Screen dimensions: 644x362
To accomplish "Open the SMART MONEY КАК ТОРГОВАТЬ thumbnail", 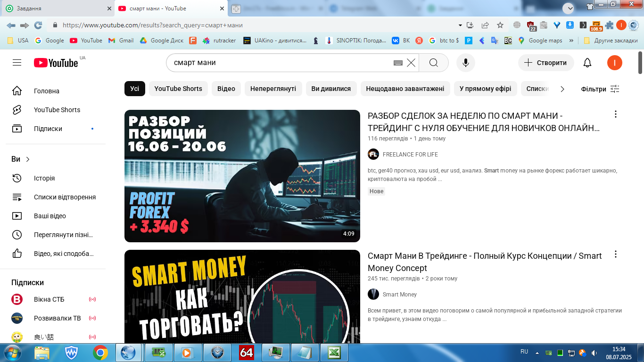I will click(x=242, y=296).
